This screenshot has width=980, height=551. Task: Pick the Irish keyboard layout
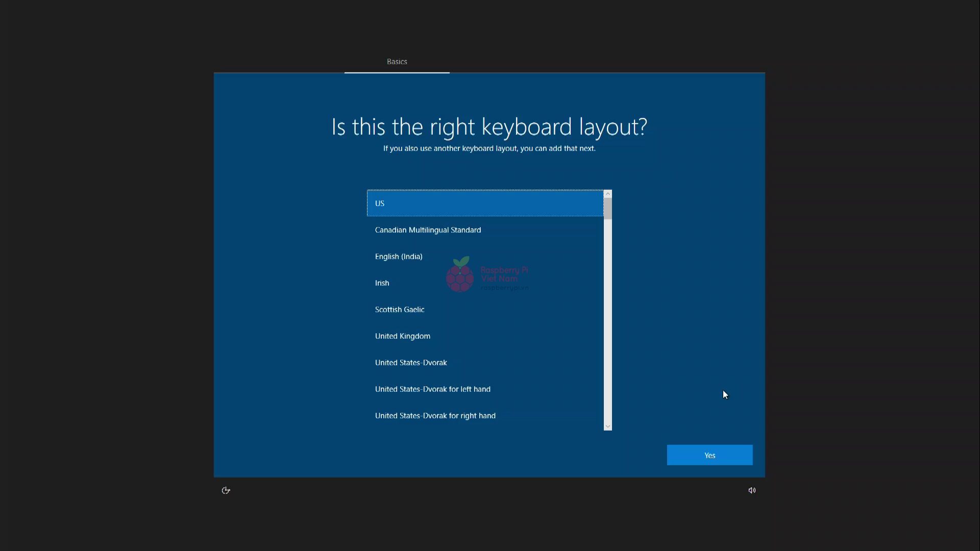[382, 283]
